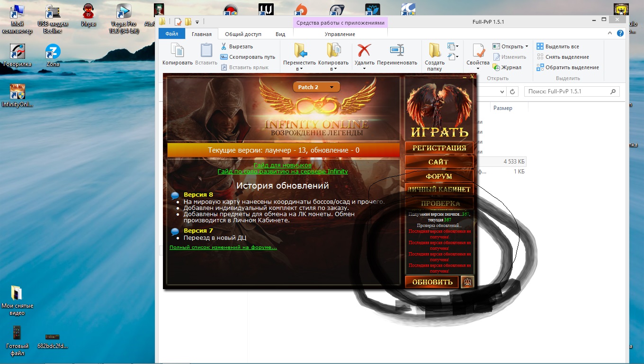Open Мой компьютер desktop icon
This screenshot has width=644, height=364.
pyautogui.click(x=18, y=19)
